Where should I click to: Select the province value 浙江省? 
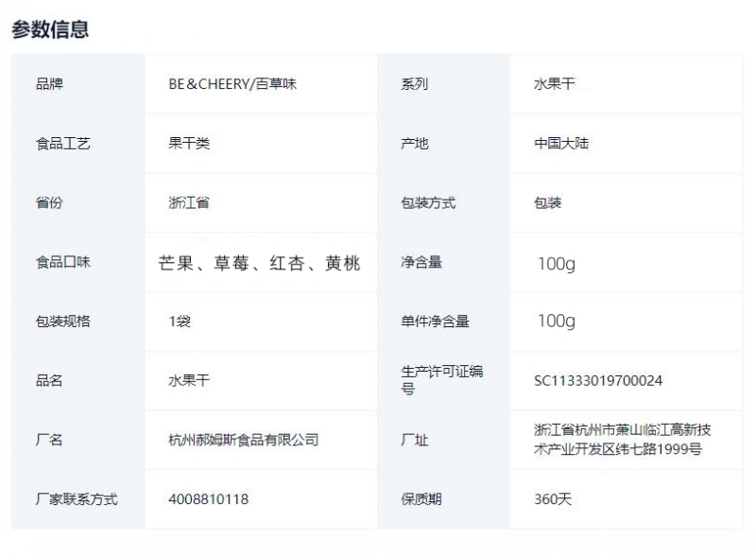(x=189, y=203)
